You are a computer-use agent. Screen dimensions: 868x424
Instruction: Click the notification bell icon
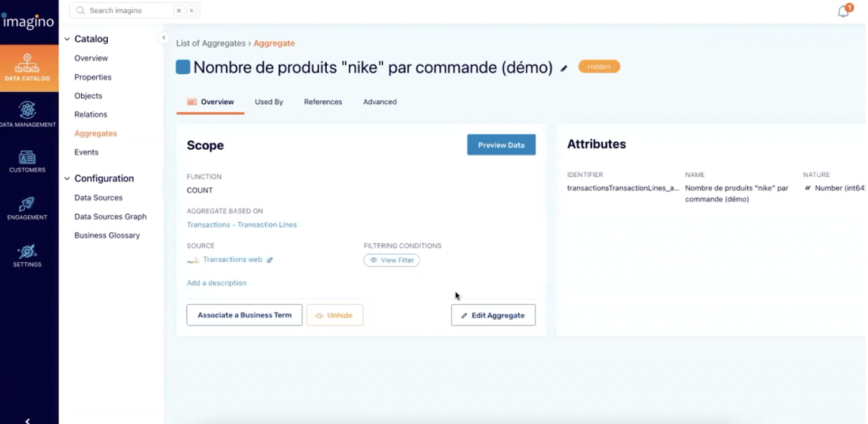point(844,11)
